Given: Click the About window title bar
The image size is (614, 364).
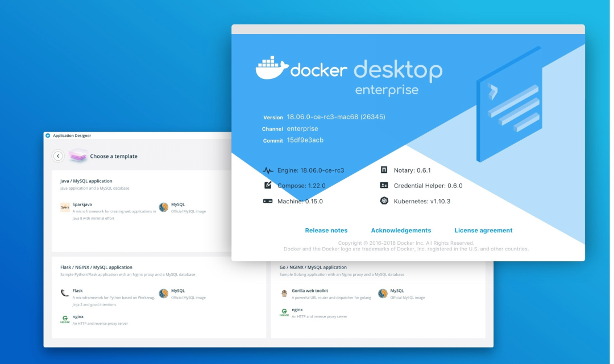Looking at the screenshot, I should pyautogui.click(x=408, y=30).
